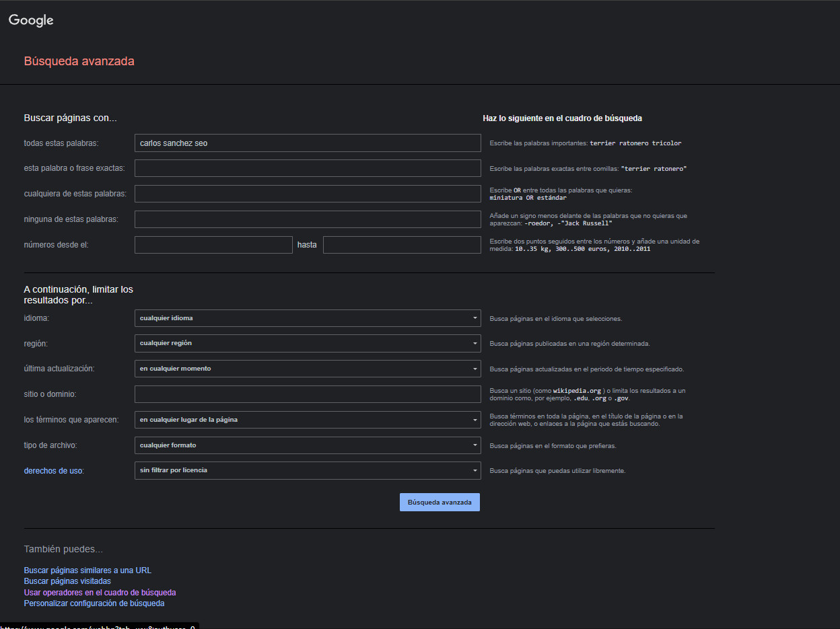
Task: Open the tipo de archivo dropdown
Action: [x=308, y=445]
